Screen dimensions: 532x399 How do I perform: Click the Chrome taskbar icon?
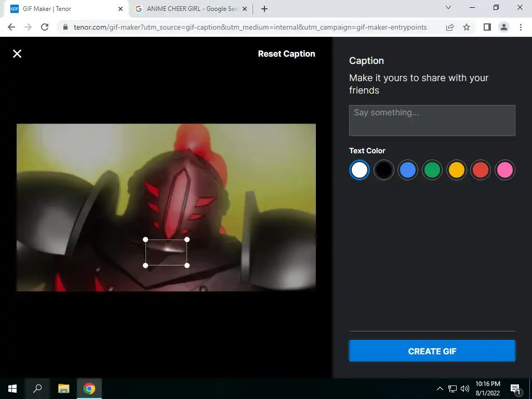click(x=89, y=389)
